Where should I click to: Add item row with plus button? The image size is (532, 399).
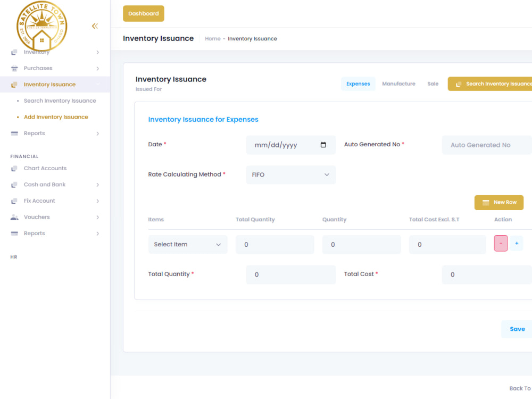point(517,243)
